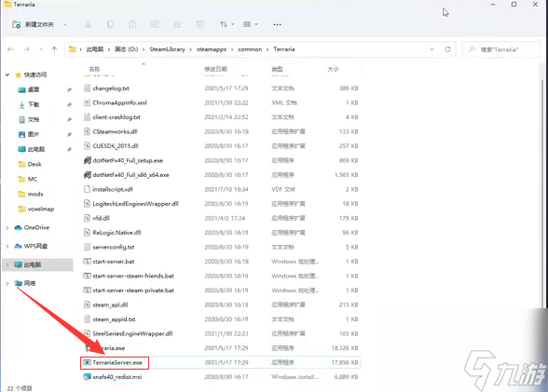Open the Sort options dropdown
548x392 pixels.
pos(227,24)
